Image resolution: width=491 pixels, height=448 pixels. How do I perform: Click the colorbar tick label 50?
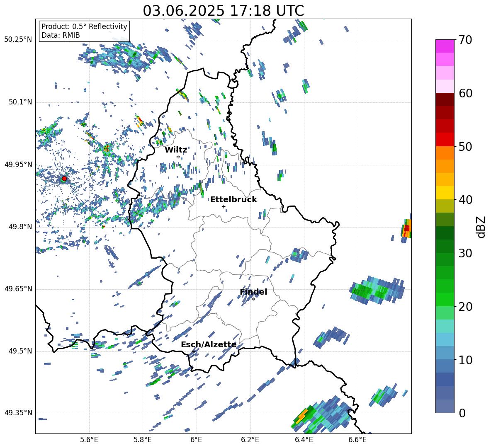[466, 146]
